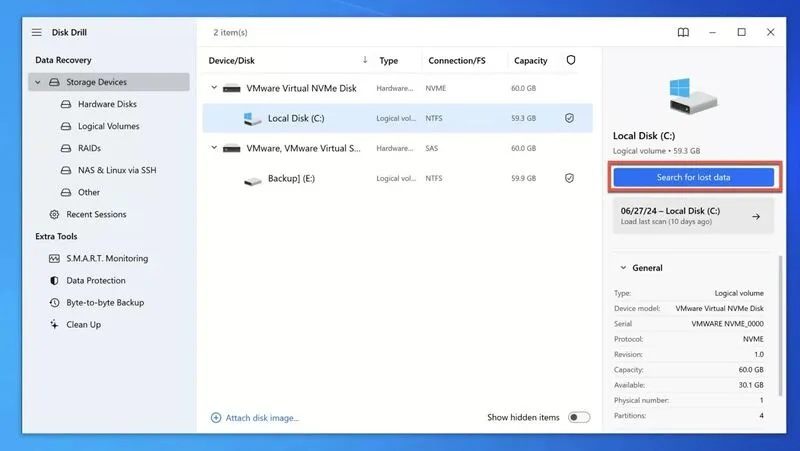Click the RAIDs drive icon

click(66, 148)
